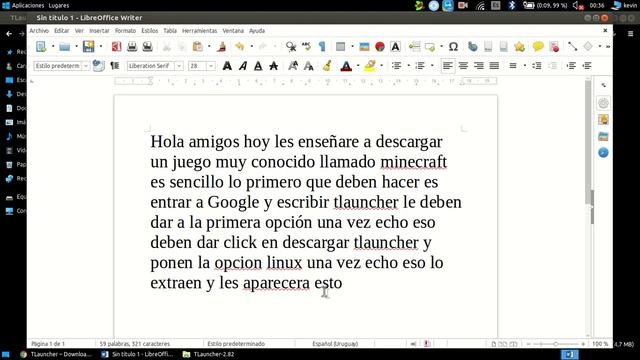The height and width of the screenshot is (360, 640).
Task: Open the Archivo menu
Action: pos(39,31)
